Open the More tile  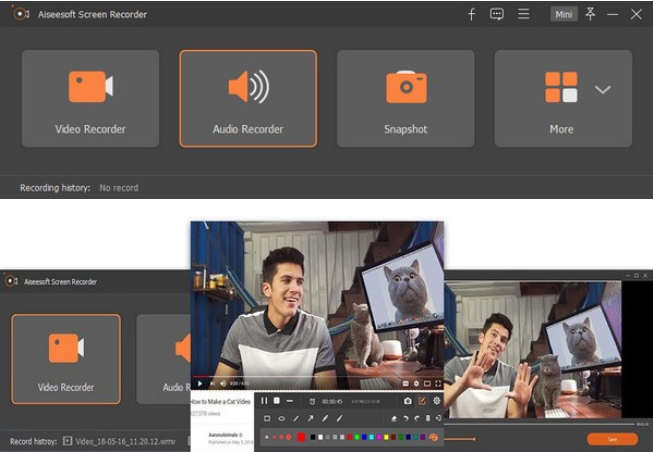(562, 98)
